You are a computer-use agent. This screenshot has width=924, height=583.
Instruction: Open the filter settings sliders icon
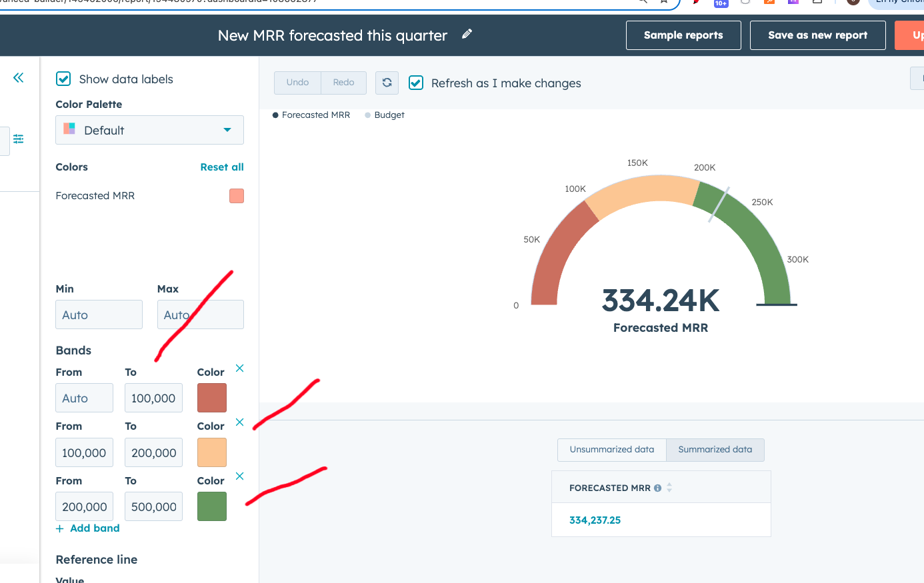[x=19, y=139]
